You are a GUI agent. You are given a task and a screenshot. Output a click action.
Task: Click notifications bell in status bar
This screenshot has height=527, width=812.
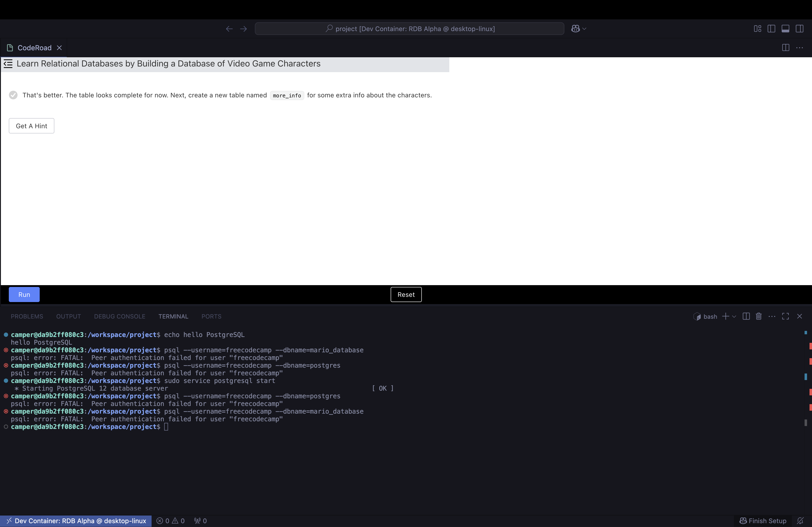pyautogui.click(x=800, y=520)
